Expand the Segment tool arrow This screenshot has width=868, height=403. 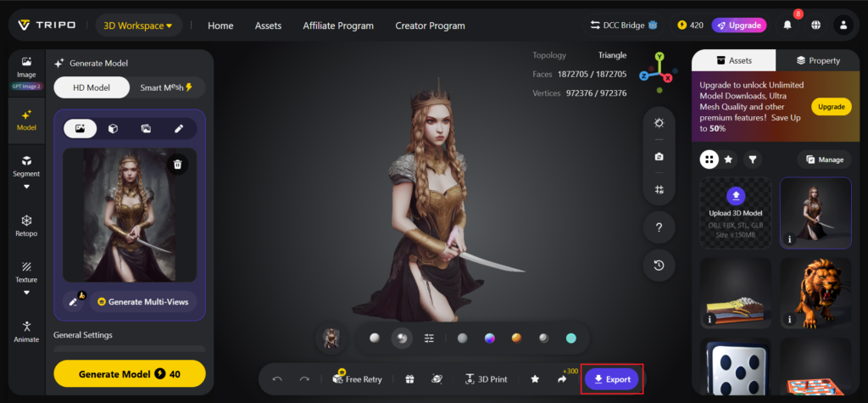[x=26, y=187]
